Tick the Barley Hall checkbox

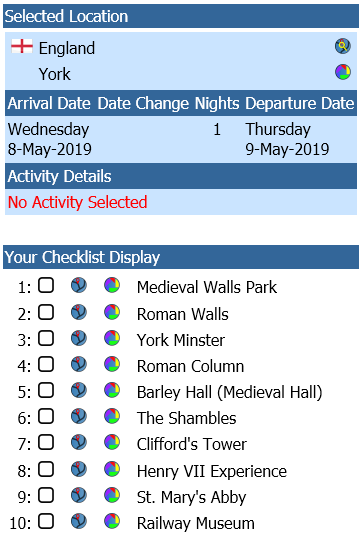(46, 390)
